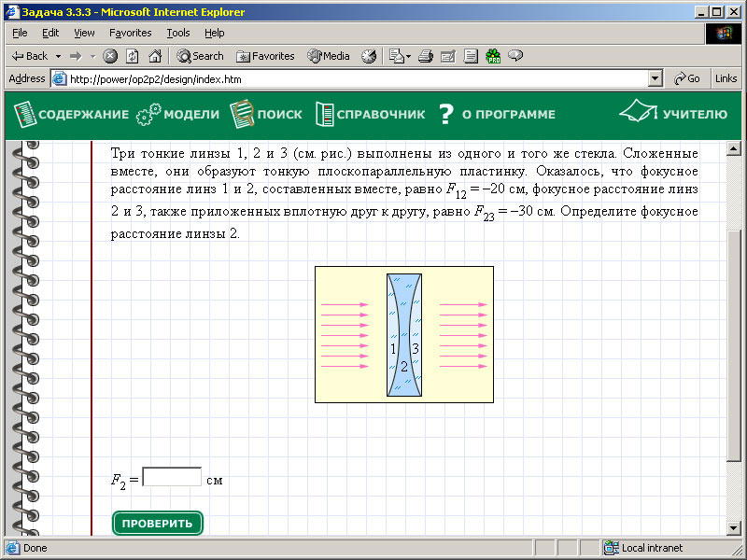Click the page scrollbar down arrow
Image resolution: width=747 pixels, height=560 pixels.
click(x=734, y=527)
